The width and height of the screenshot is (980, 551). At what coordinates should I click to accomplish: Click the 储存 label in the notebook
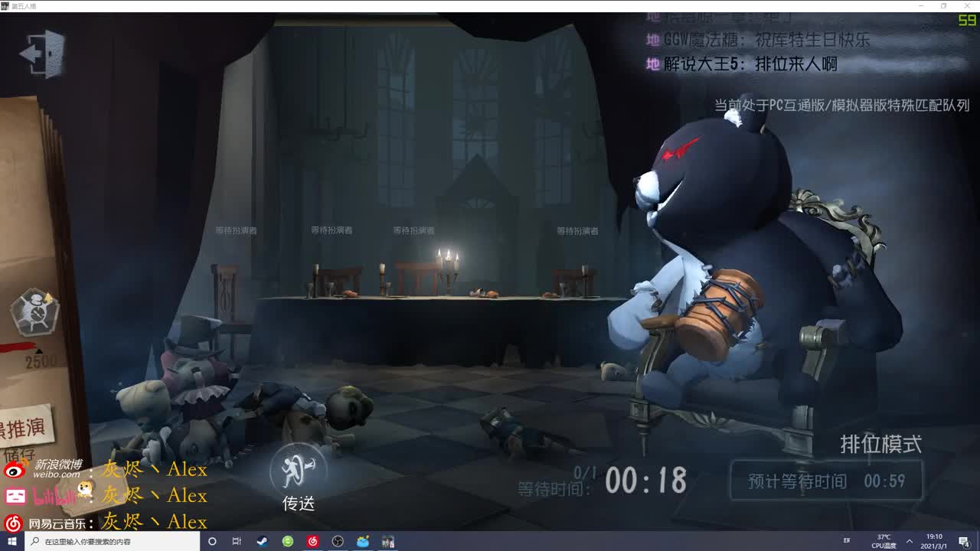(x=19, y=454)
